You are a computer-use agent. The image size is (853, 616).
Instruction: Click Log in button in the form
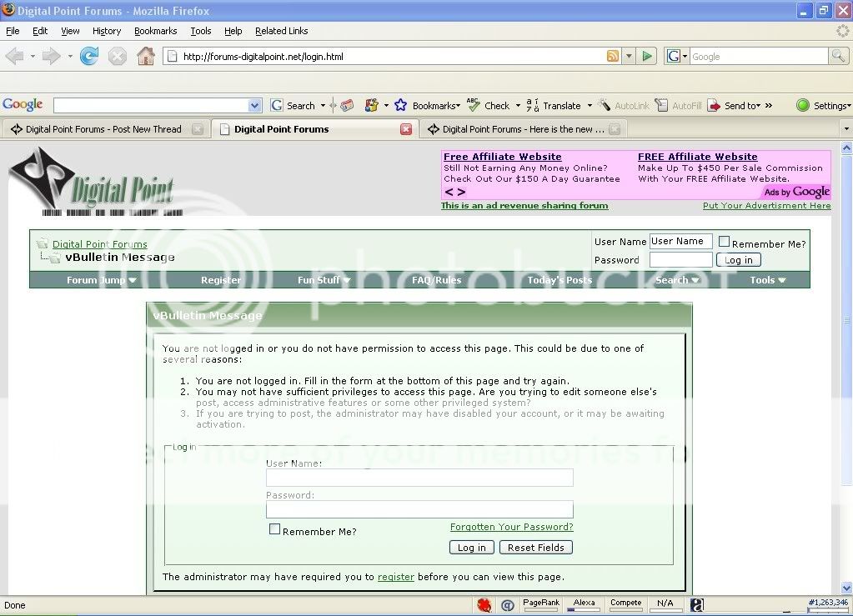click(472, 548)
